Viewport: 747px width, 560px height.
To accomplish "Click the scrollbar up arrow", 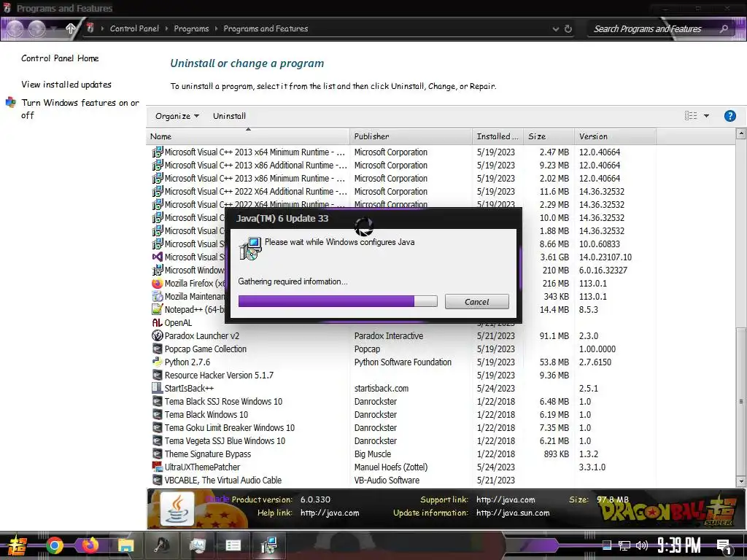I will coord(741,134).
